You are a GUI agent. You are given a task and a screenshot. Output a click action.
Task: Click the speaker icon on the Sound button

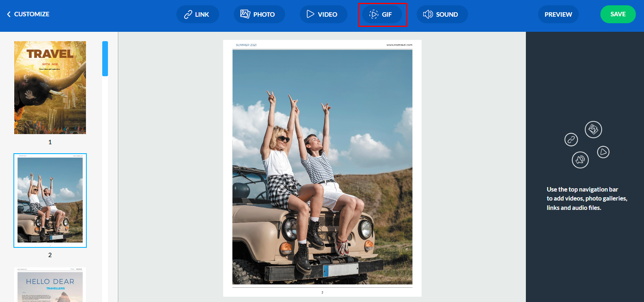click(428, 14)
